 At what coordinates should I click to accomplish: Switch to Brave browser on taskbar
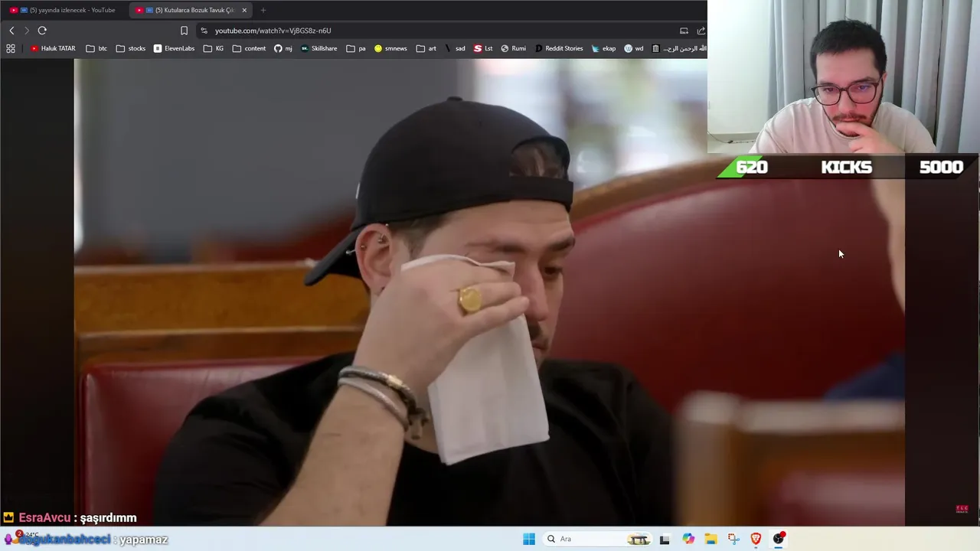(756, 539)
